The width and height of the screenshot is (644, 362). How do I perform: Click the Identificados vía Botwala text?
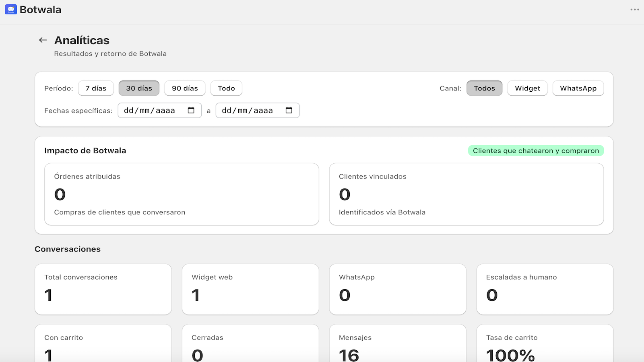click(382, 212)
